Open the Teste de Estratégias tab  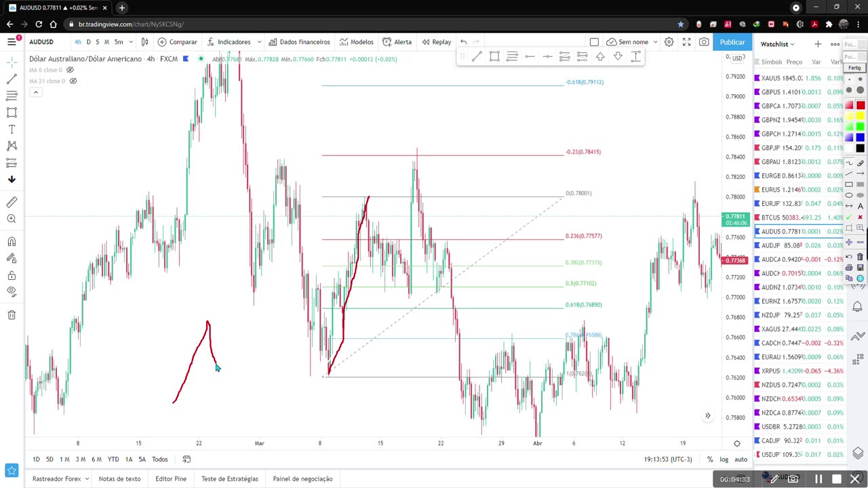click(x=229, y=479)
